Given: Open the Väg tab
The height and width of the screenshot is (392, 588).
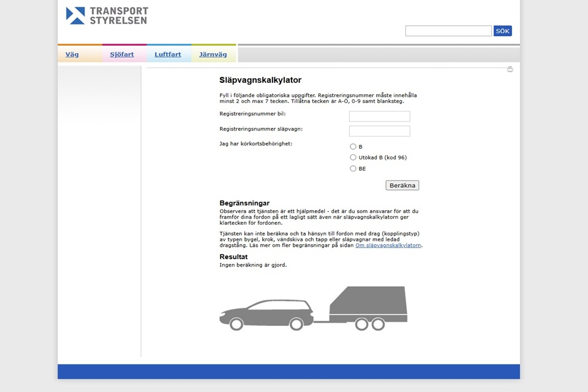Looking at the screenshot, I should point(72,55).
